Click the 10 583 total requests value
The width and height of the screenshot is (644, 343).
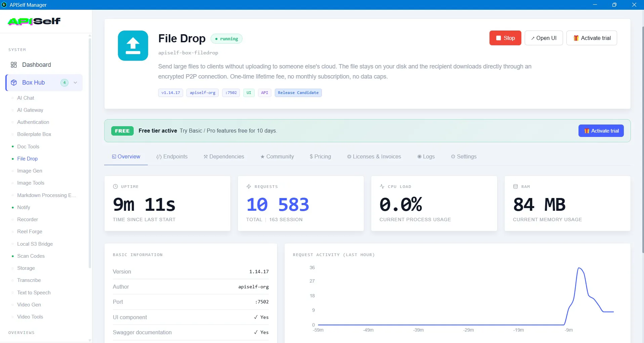tap(278, 204)
